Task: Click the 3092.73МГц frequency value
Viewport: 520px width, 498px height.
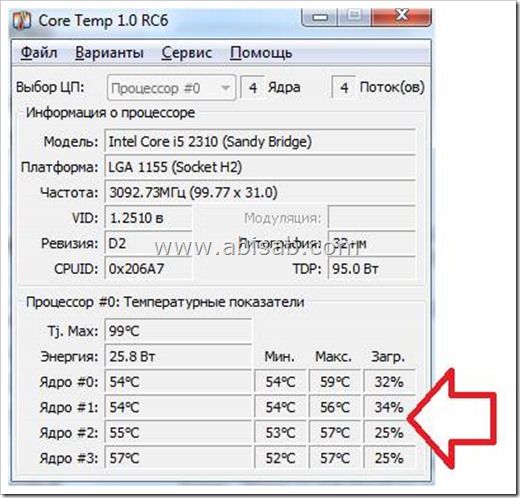Action: click(260, 192)
